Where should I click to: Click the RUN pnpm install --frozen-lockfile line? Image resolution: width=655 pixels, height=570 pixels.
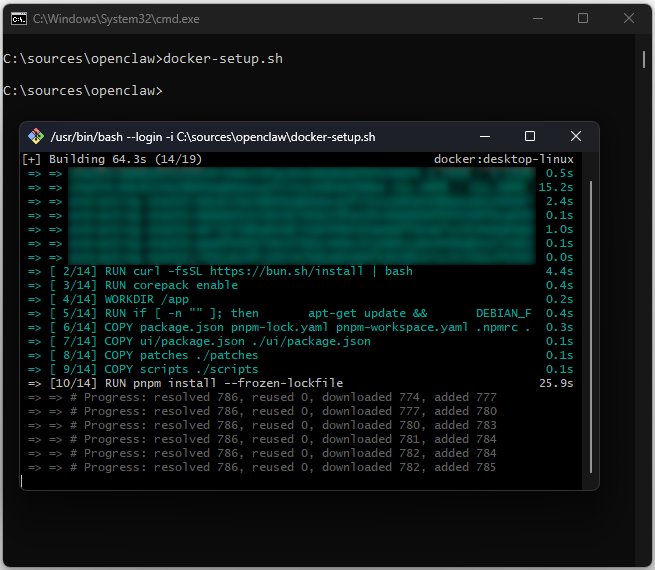[x=224, y=383]
